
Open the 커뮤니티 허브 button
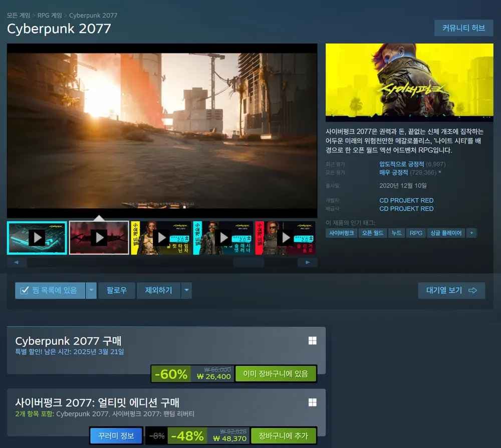click(463, 28)
